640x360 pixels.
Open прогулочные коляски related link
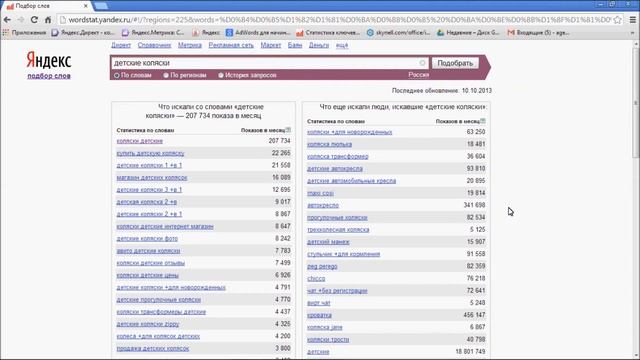click(337, 218)
